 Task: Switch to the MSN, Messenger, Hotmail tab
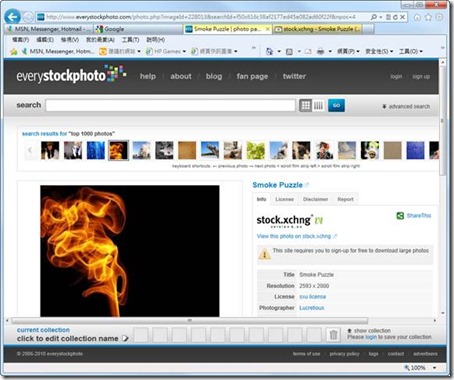click(x=48, y=29)
